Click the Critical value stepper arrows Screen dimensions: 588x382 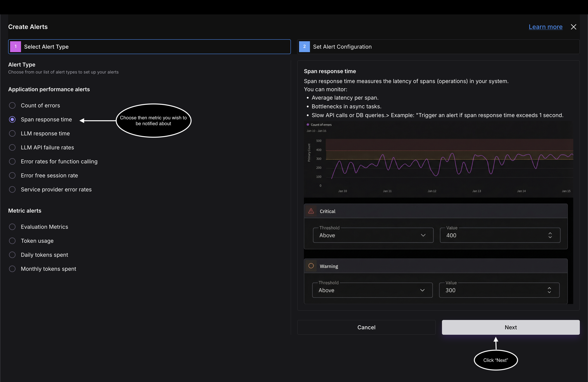pos(550,235)
